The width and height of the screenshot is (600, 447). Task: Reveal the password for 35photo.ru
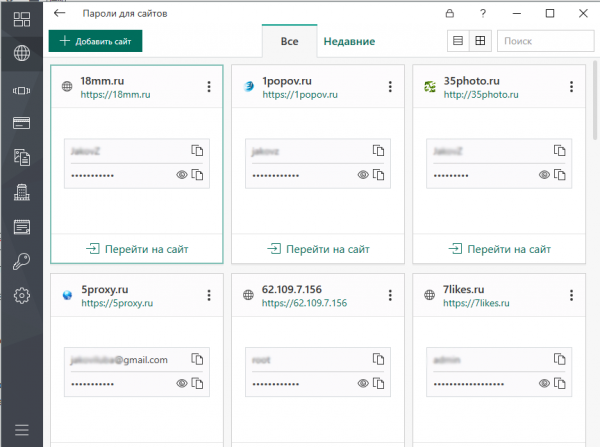[x=544, y=175]
